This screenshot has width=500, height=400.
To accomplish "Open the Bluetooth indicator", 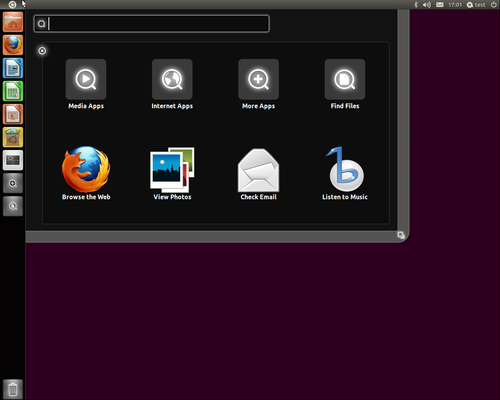I will pyautogui.click(x=416, y=5).
